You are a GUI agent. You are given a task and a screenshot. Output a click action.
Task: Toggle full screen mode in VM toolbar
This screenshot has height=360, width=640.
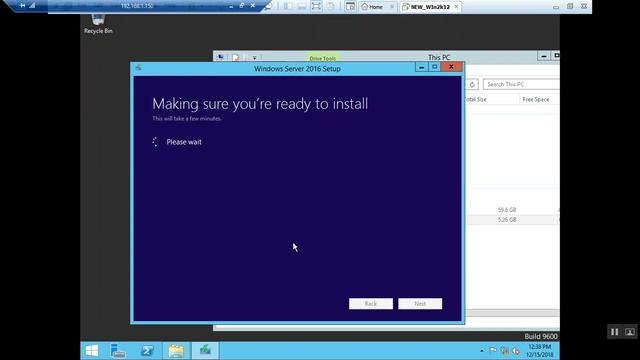(x=316, y=6)
